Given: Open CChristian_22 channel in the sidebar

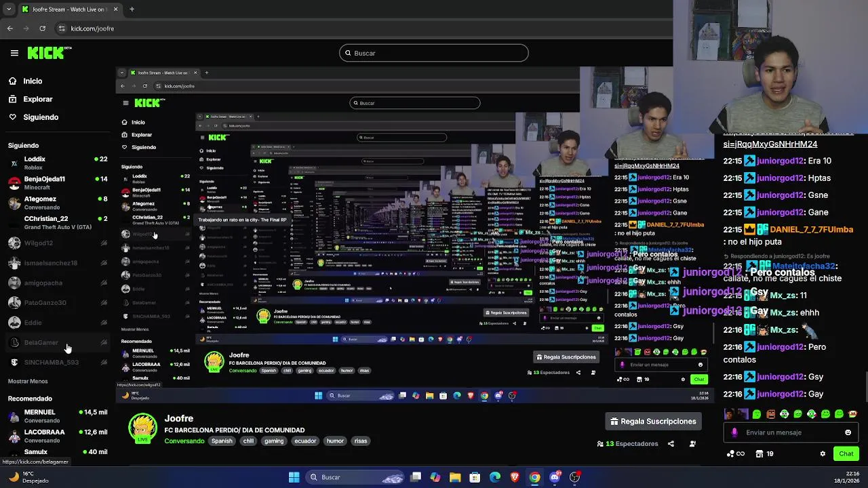Looking at the screenshot, I should click(x=58, y=222).
